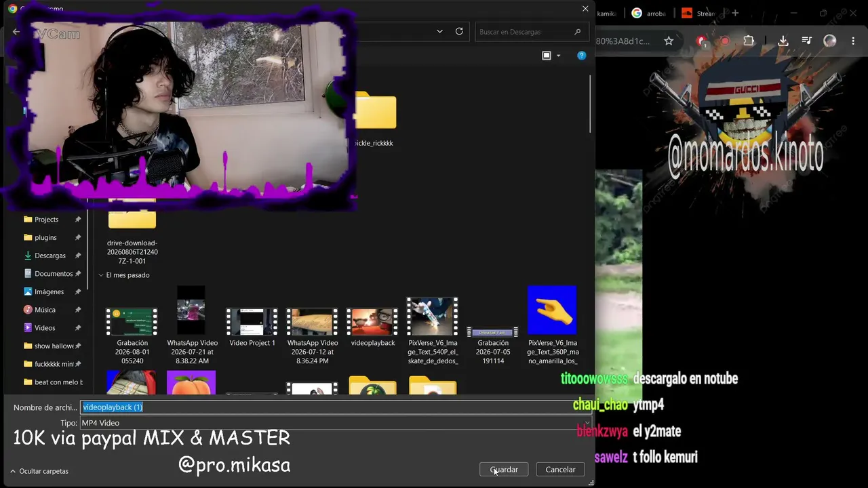This screenshot has height=488, width=868.
Task: Click the file list vertical scrollbar
Action: (591, 104)
